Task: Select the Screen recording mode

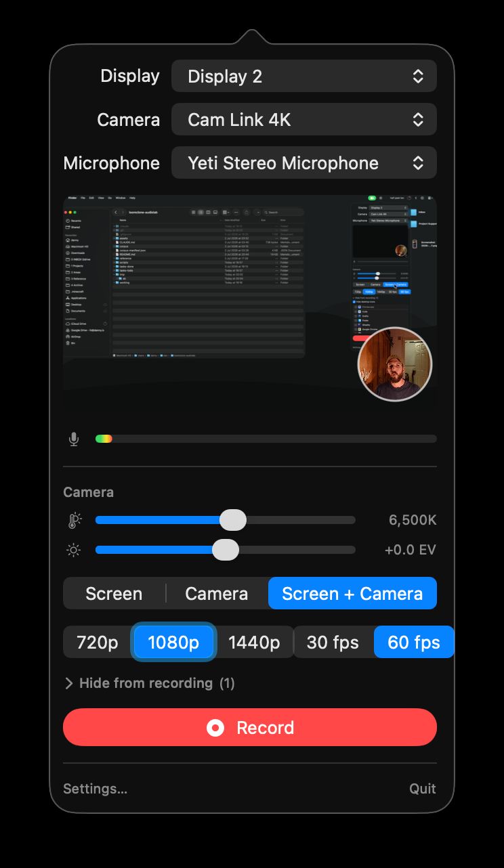Action: click(x=114, y=593)
